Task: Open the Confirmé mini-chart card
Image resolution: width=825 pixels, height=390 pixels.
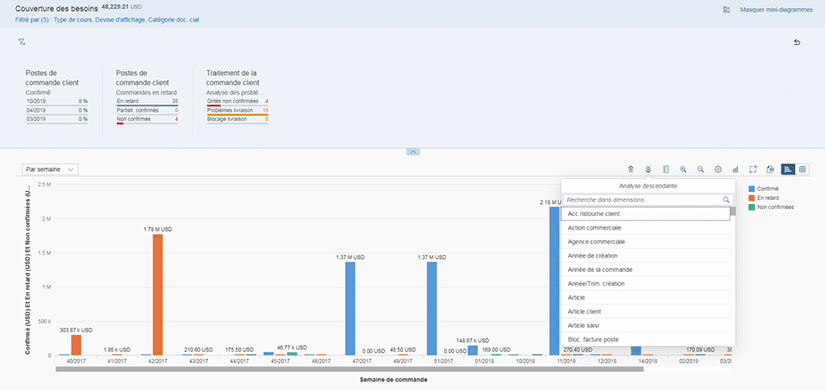Action: pyautogui.click(x=57, y=97)
